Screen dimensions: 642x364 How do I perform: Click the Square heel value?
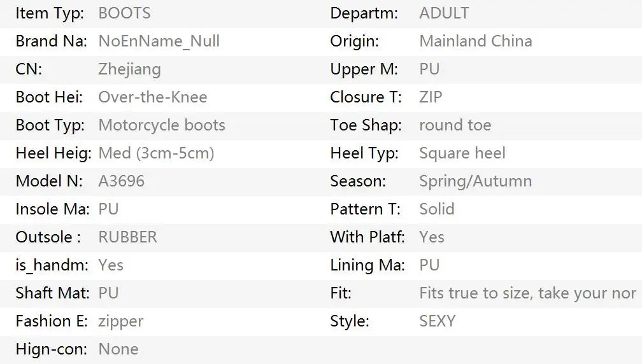click(x=462, y=153)
